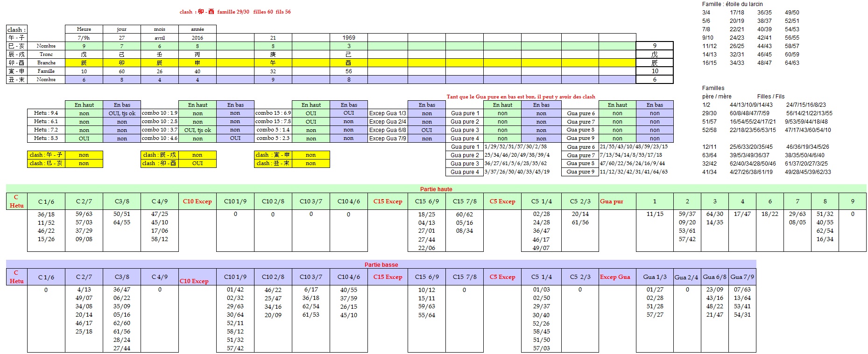This screenshot has height=354, width=868.
Task: Click the 'Excep Gua 7/9' cell
Action: (x=388, y=138)
